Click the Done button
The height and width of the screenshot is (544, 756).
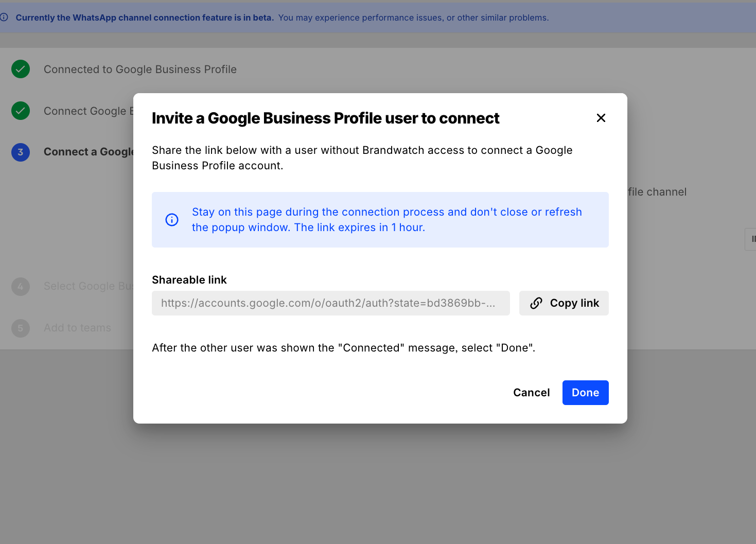pyautogui.click(x=585, y=393)
